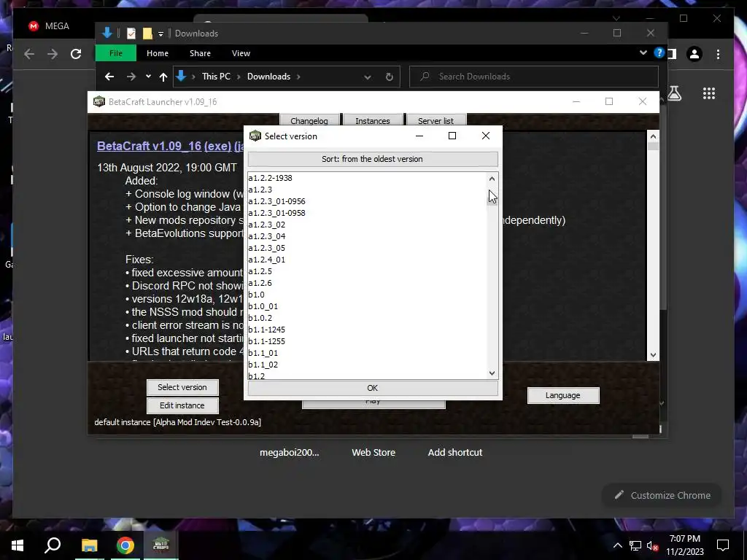
Task: Choose a1.2.3_01-0956 from the version list
Action: 367,201
